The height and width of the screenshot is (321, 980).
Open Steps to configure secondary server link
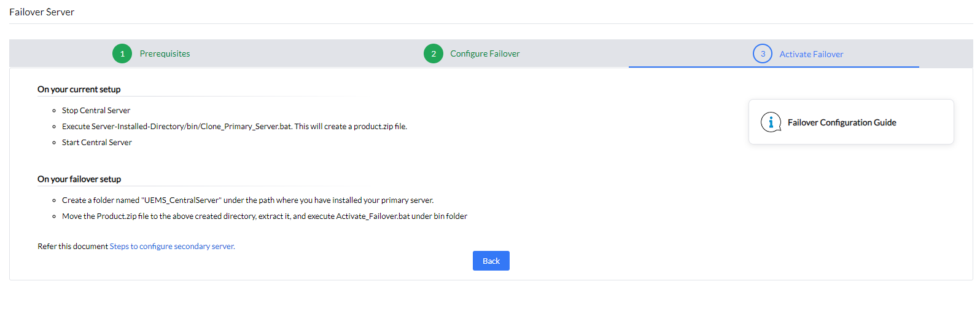pos(172,247)
